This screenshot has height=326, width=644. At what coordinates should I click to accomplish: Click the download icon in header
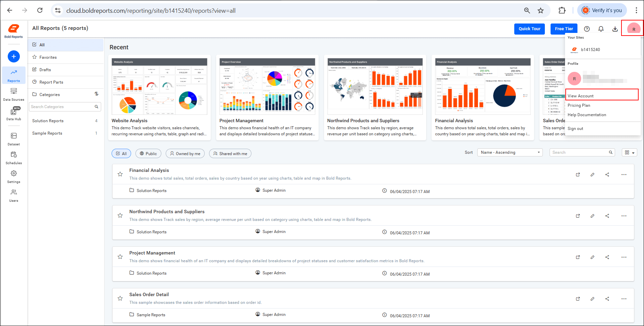click(x=615, y=29)
